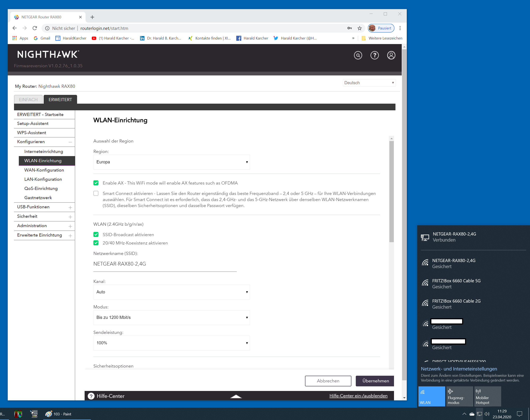Uncheck SSID-Broadcast aktivieren
Viewport: 530px width, 420px height.
[96, 235]
